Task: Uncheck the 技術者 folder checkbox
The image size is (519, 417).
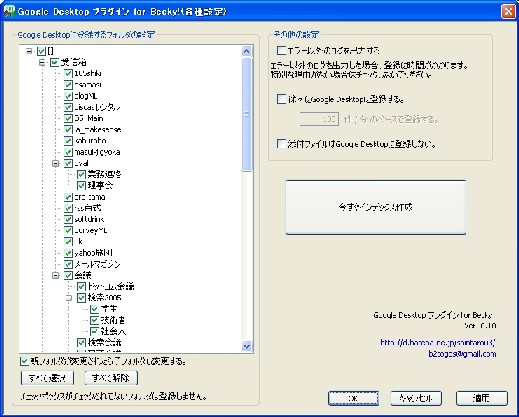Action: (x=94, y=320)
